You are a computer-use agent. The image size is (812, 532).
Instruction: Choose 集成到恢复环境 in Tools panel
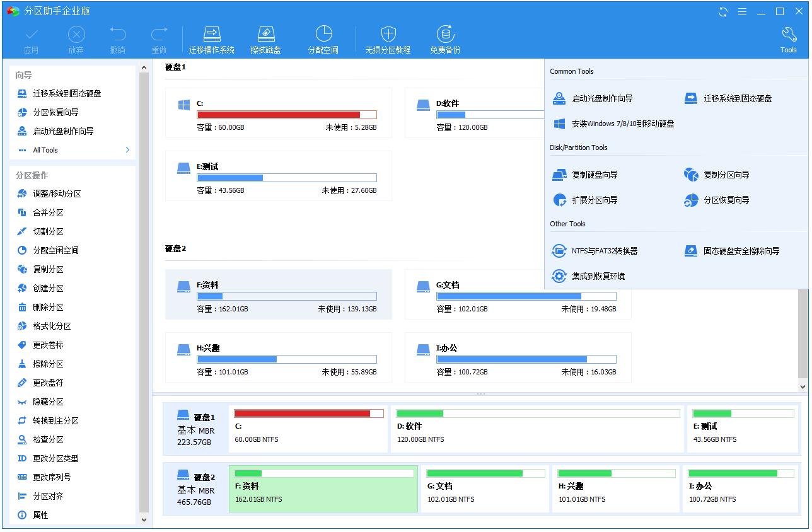point(589,276)
